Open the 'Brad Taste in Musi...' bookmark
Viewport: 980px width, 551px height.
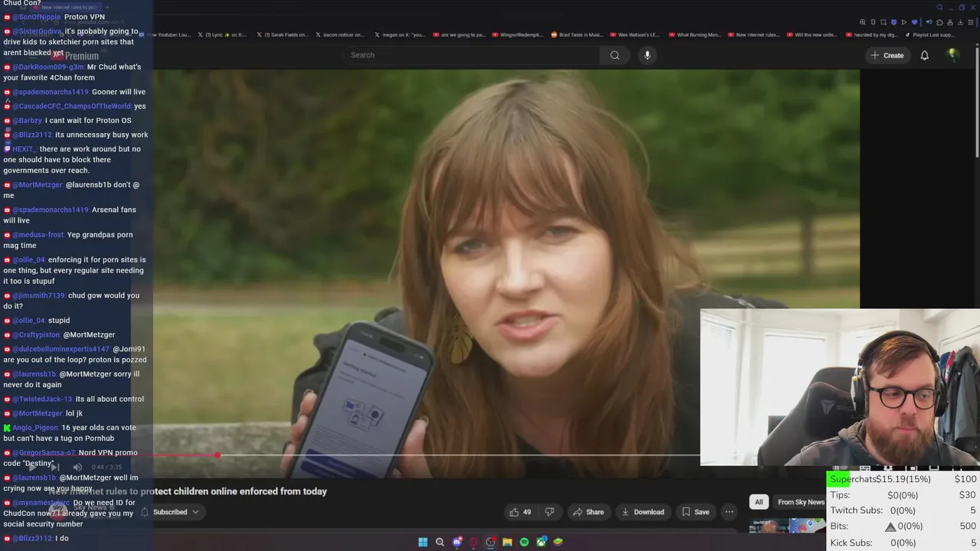(577, 34)
